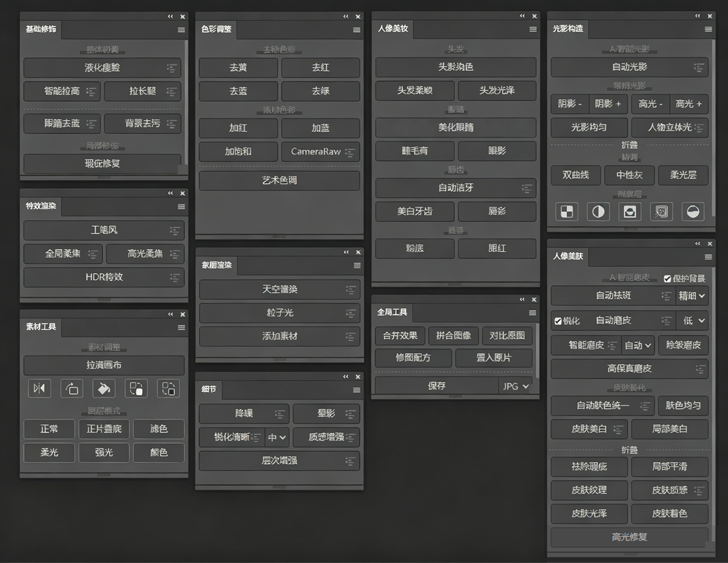Open settings list icon on 工笔风
The width and height of the screenshot is (728, 563).
pos(175,231)
